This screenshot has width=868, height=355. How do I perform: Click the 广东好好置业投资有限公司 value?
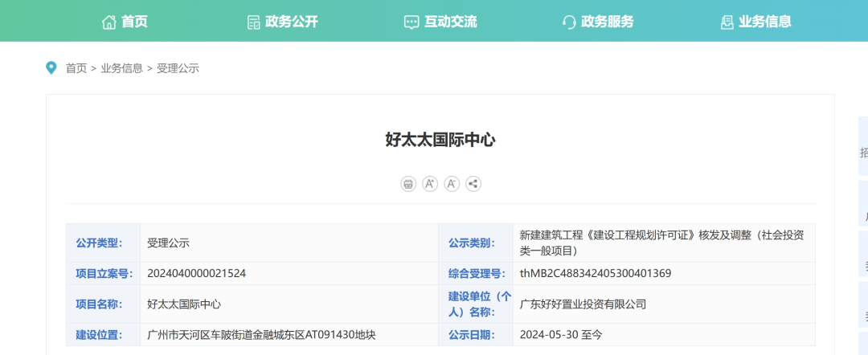(x=583, y=304)
